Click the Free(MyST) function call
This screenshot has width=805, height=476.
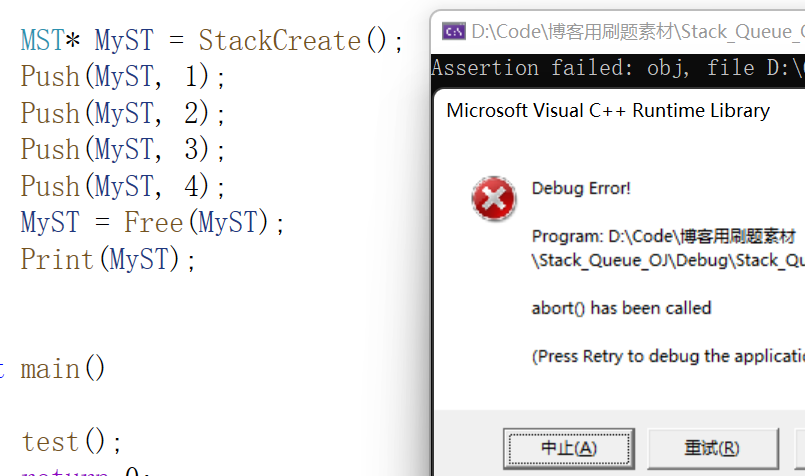coord(196,222)
